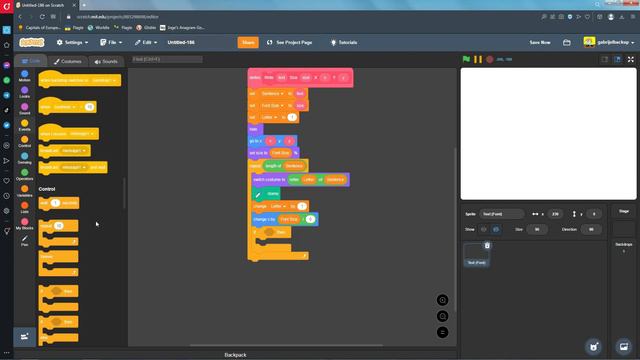Switch to the Code tab
The height and width of the screenshot is (360, 640).
pyautogui.click(x=31, y=61)
